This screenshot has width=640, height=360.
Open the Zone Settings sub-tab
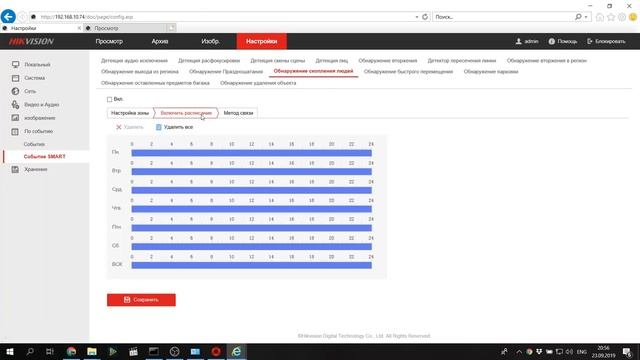point(130,113)
